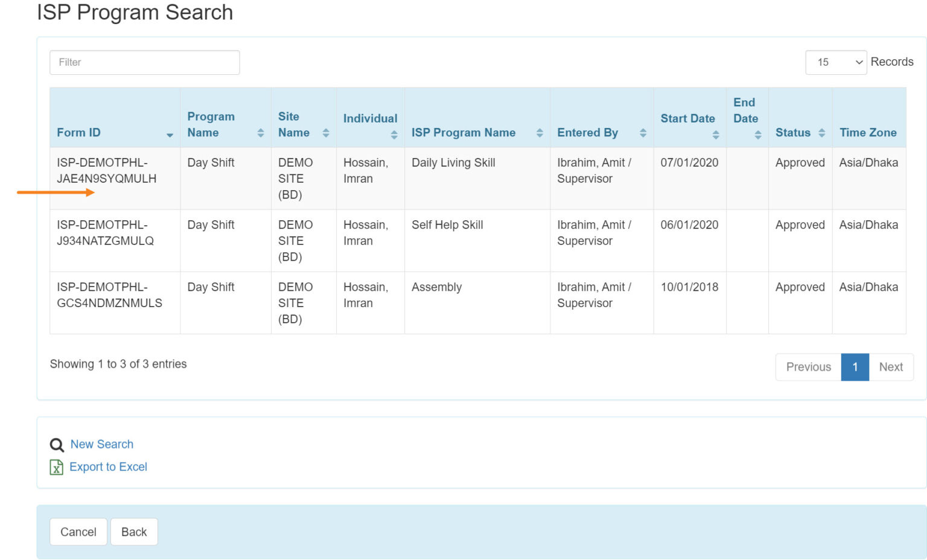Image resolution: width=927 pixels, height=560 pixels.
Task: Click the Program Name column sort icon
Action: 261,132
